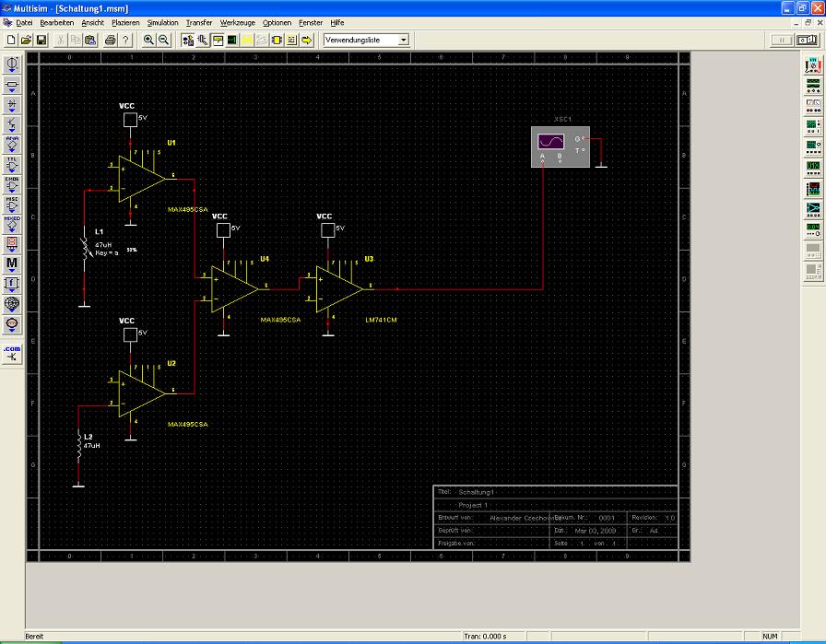826x644 pixels.
Task: Select the function generator instrument
Action: tap(813, 85)
